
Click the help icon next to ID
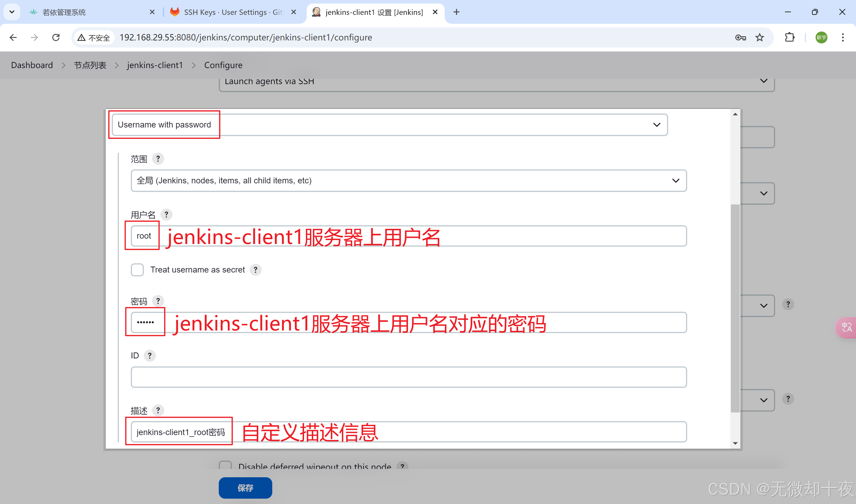pos(150,356)
